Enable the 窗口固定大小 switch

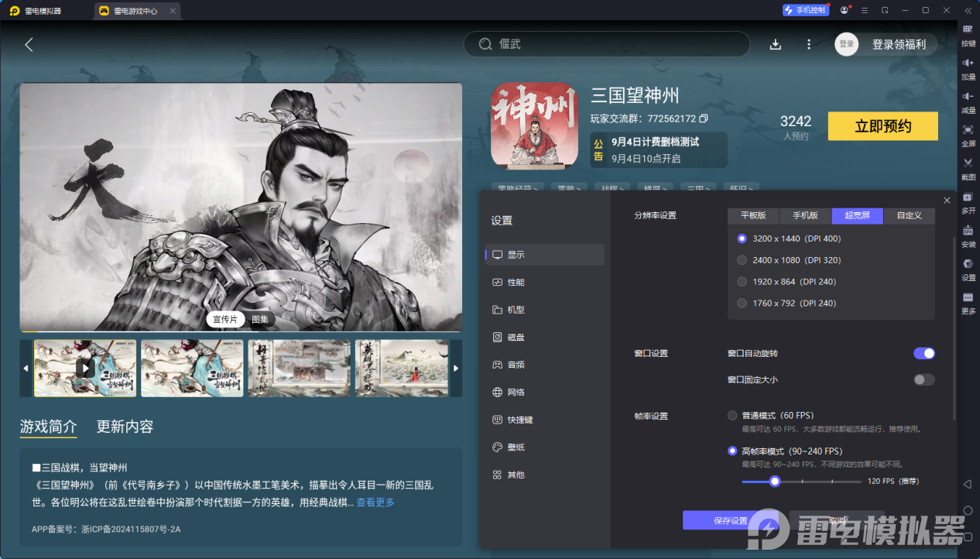924,379
